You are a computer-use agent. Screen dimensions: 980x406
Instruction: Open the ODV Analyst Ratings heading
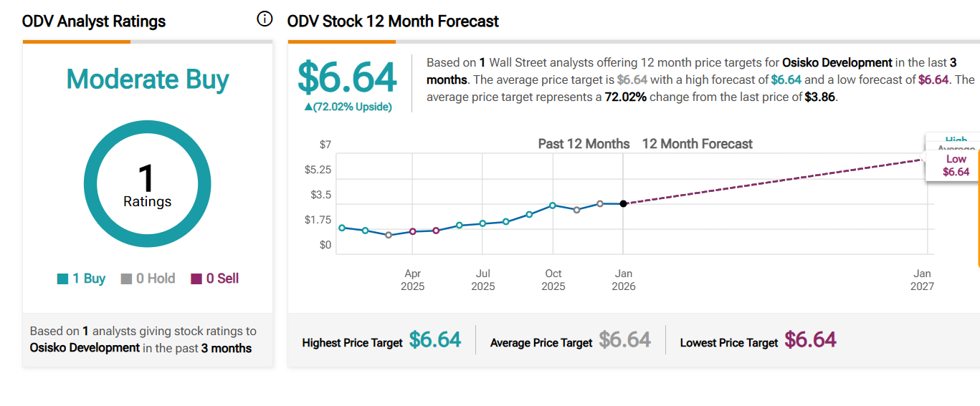tap(94, 21)
